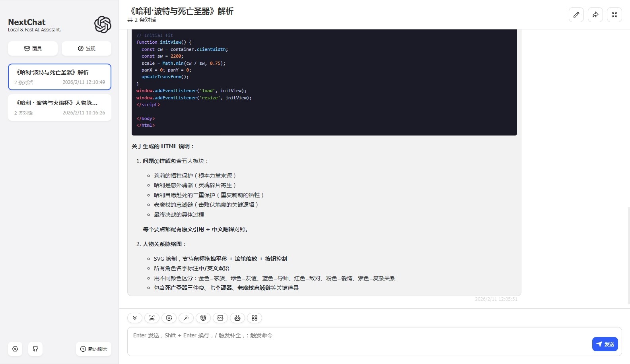Click the closing </html> tag in the code block
The width and height of the screenshot is (630, 364).
click(x=146, y=126)
